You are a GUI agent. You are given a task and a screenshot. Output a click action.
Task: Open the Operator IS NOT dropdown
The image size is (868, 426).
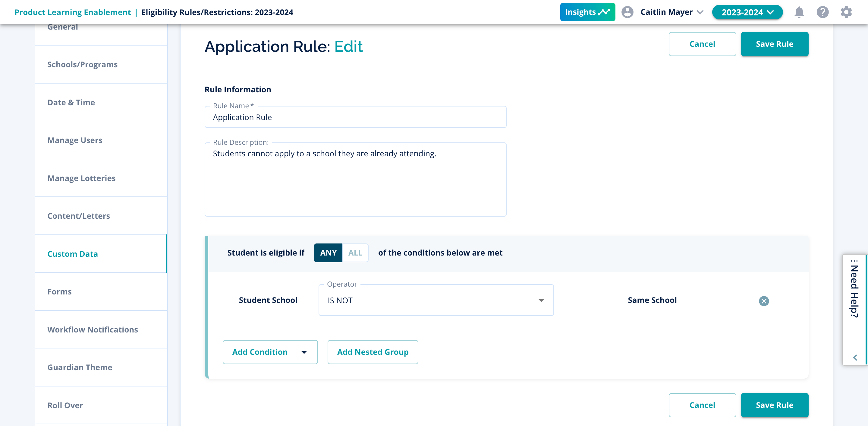point(436,300)
